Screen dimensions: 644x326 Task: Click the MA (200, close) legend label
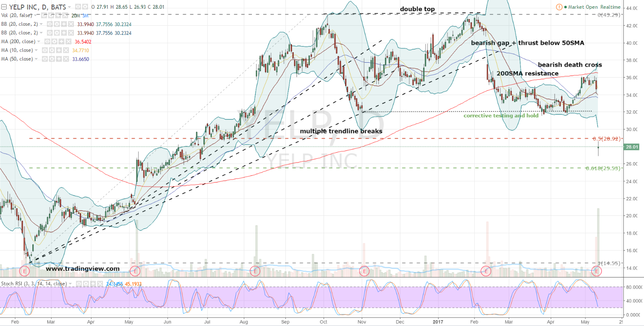(x=19, y=42)
